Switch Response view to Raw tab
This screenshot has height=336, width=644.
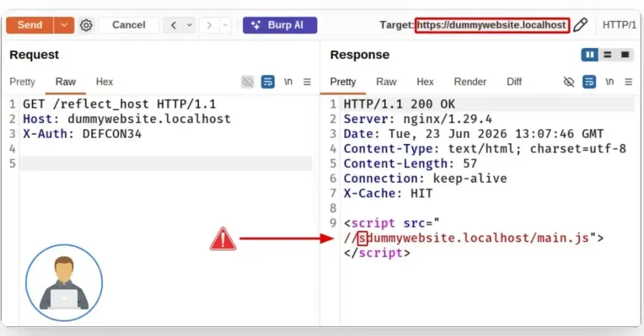click(386, 81)
